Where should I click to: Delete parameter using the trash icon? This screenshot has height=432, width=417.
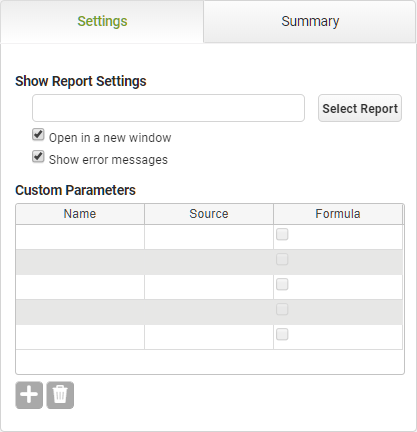pos(60,395)
